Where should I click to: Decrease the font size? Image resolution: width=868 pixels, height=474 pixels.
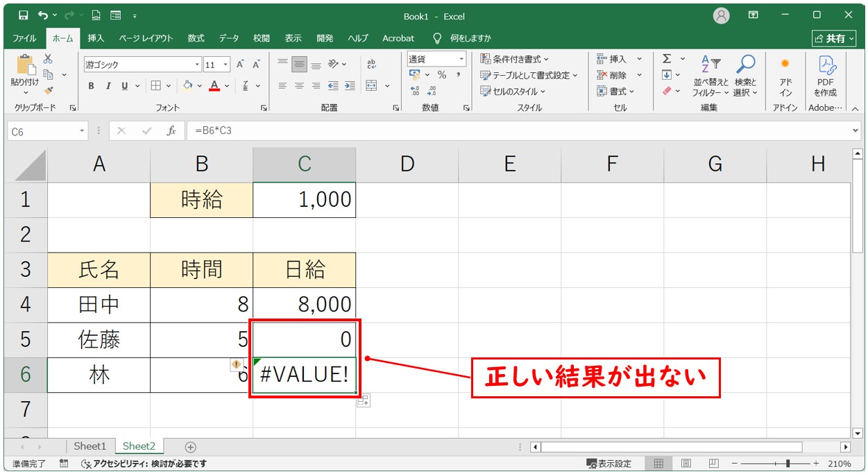pyautogui.click(x=256, y=65)
